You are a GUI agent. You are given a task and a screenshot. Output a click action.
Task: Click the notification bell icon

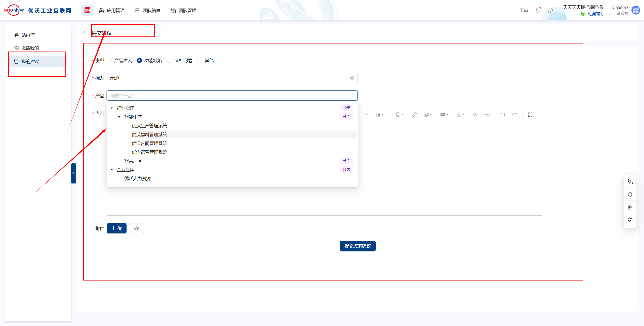point(537,10)
